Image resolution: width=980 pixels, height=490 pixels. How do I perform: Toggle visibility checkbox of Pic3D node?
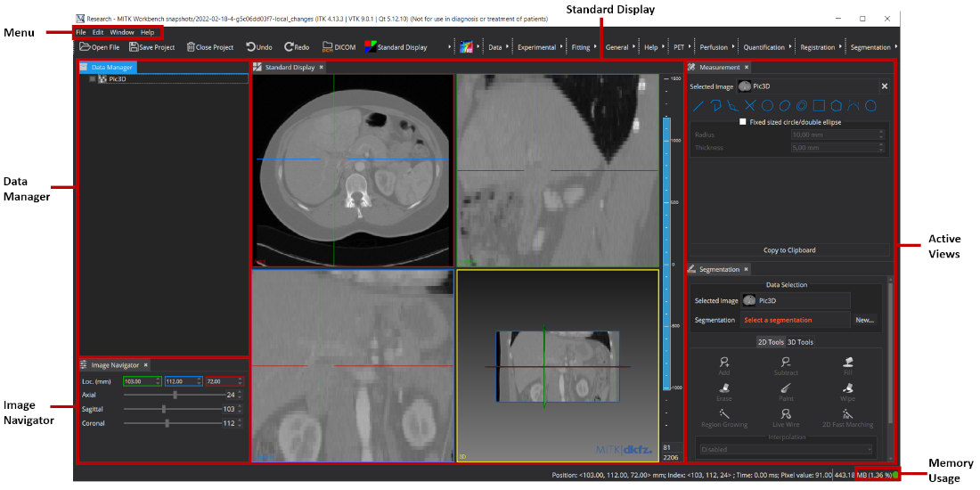(x=93, y=79)
